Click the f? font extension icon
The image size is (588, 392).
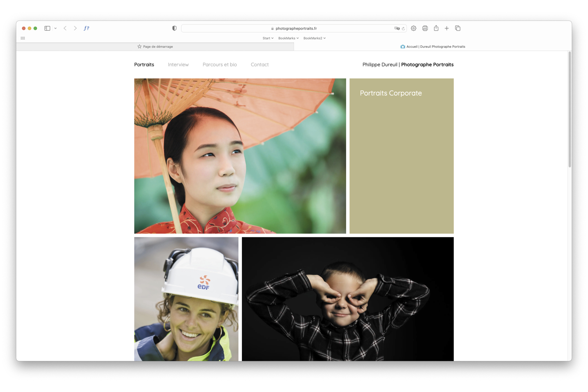(86, 28)
